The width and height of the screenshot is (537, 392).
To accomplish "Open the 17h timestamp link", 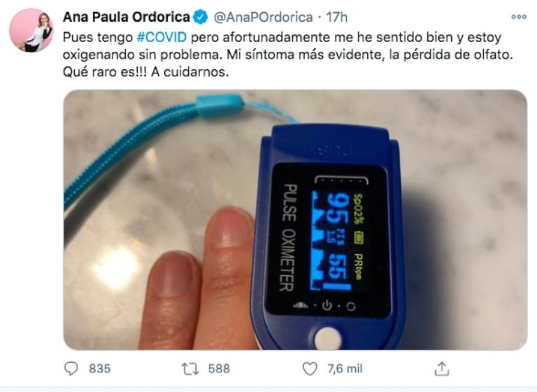I will coord(336,17).
